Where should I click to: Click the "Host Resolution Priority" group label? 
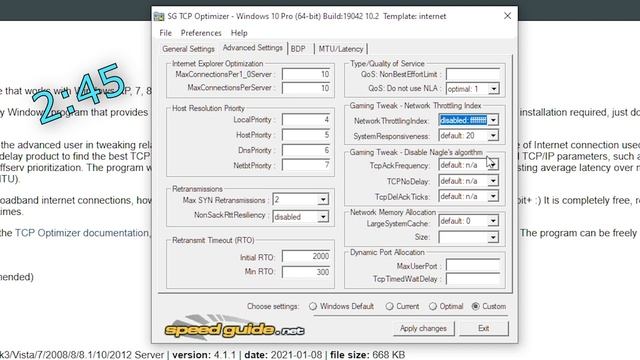(208, 108)
